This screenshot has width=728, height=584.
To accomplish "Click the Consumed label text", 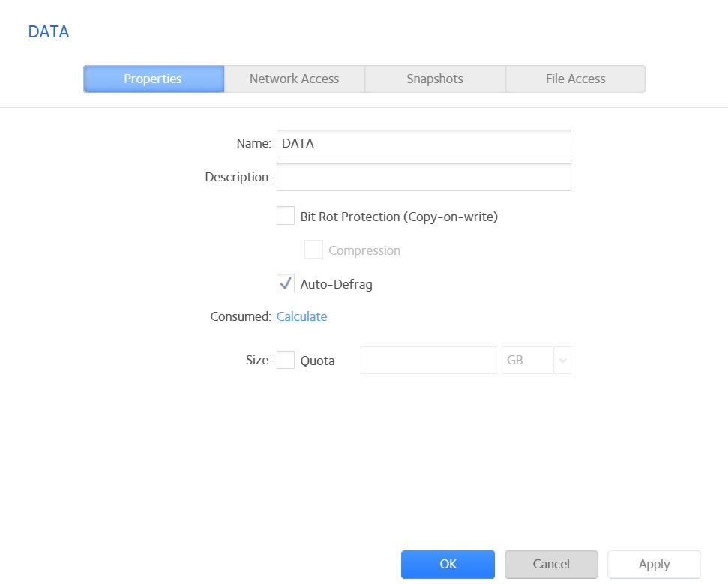I will [240, 316].
